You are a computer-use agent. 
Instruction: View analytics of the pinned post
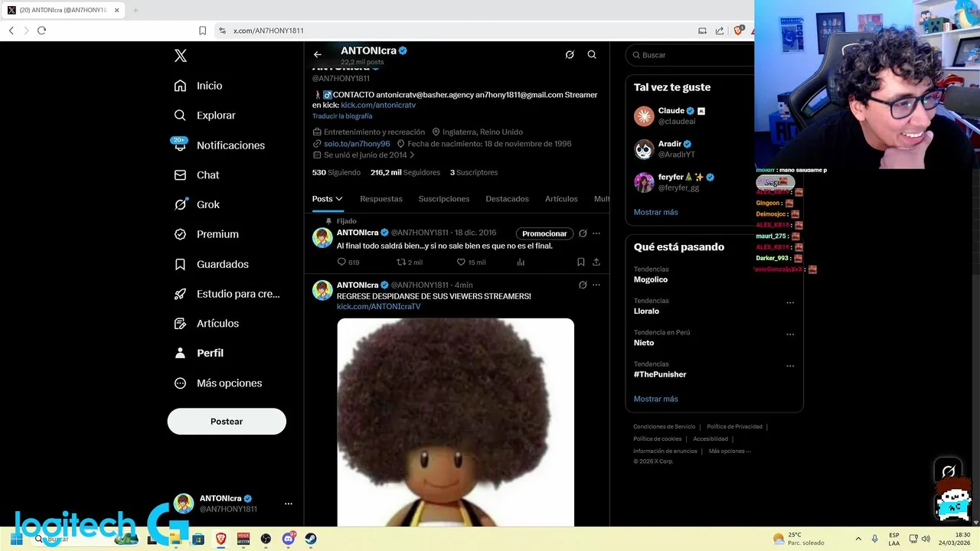click(x=521, y=262)
